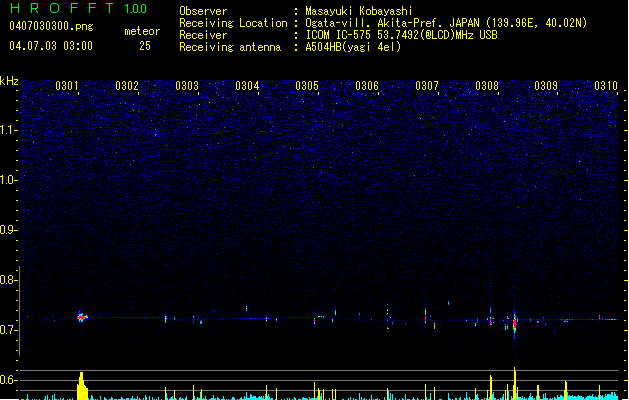Image resolution: width=629 pixels, height=400 pixels.
Task: Click the 0304 time marker
Action: (x=247, y=86)
